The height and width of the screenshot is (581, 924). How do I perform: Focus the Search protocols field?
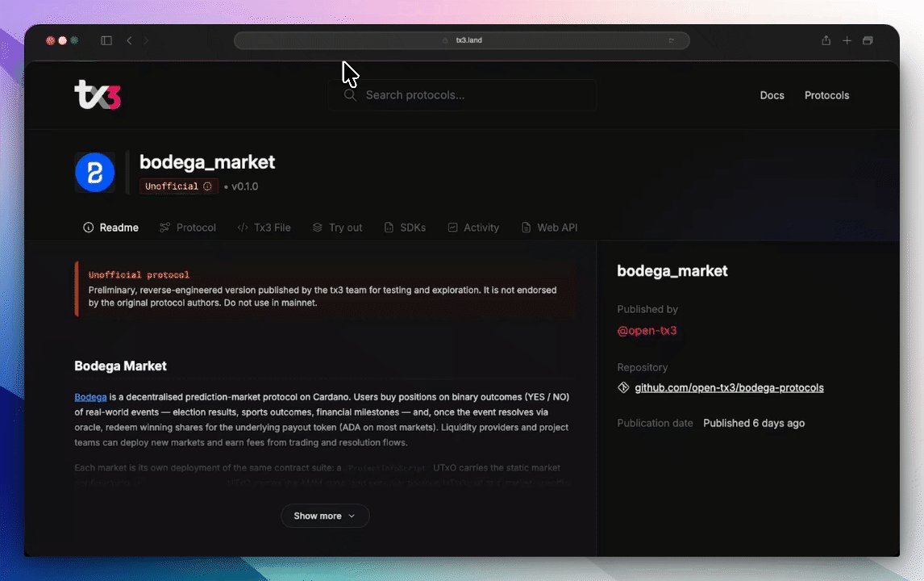pos(462,95)
